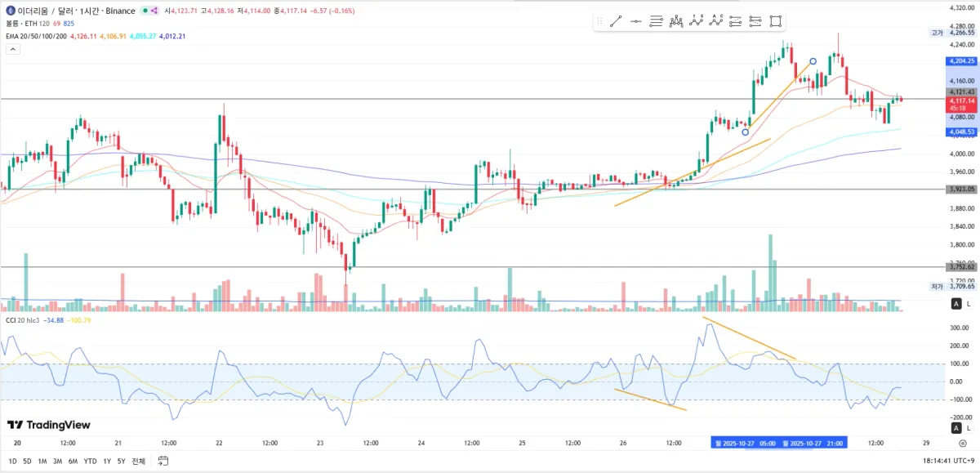This screenshot has width=980, height=473.
Task: Click the 4,121.43 horizontal line price label
Action: tap(961, 91)
